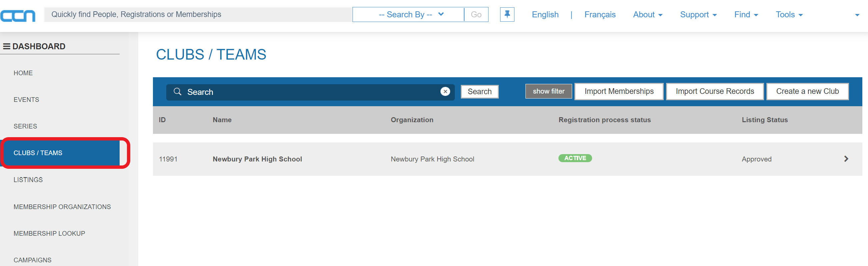Open the Find dropdown menu

pyautogui.click(x=746, y=14)
